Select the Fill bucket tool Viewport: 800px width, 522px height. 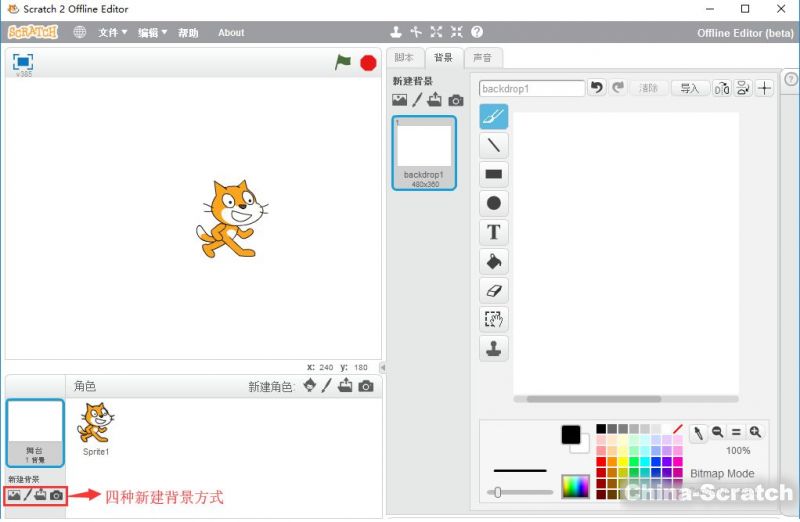click(x=494, y=262)
